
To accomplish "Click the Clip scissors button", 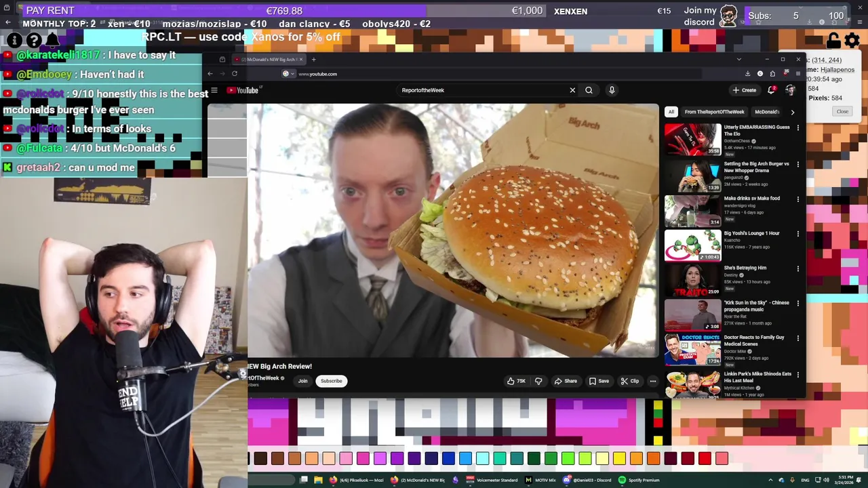I will tap(630, 381).
